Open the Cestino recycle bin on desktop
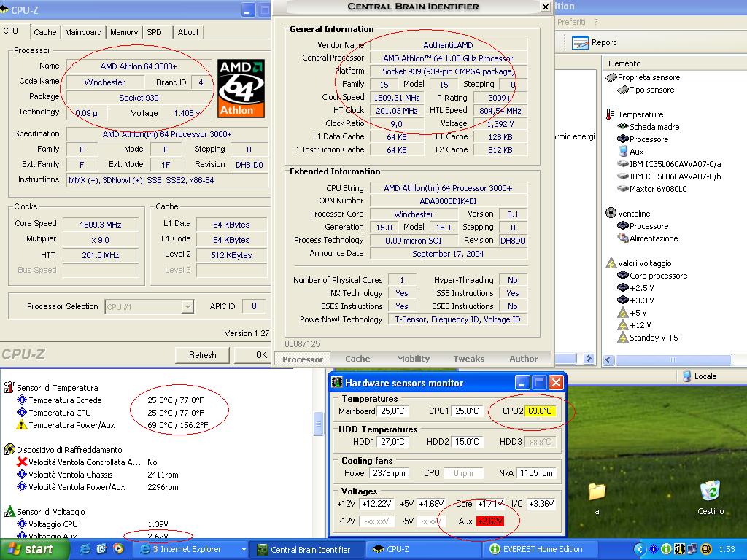The width and height of the screenshot is (747, 560). (x=711, y=498)
